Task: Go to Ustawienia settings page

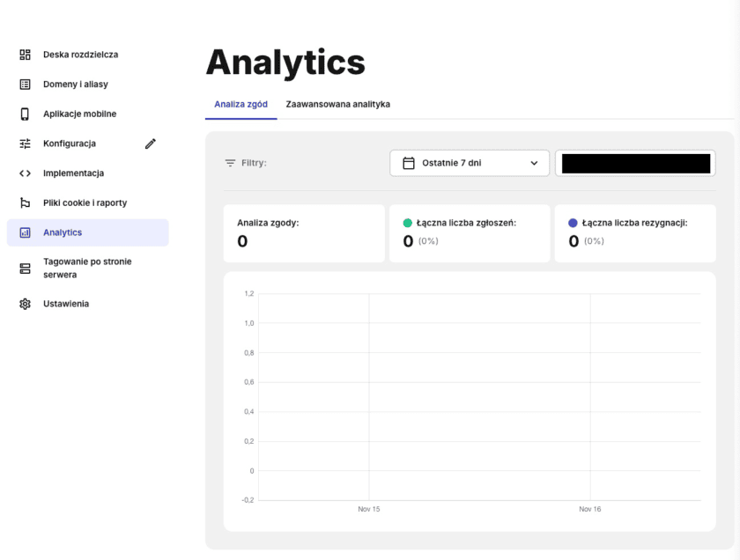Action: click(66, 304)
